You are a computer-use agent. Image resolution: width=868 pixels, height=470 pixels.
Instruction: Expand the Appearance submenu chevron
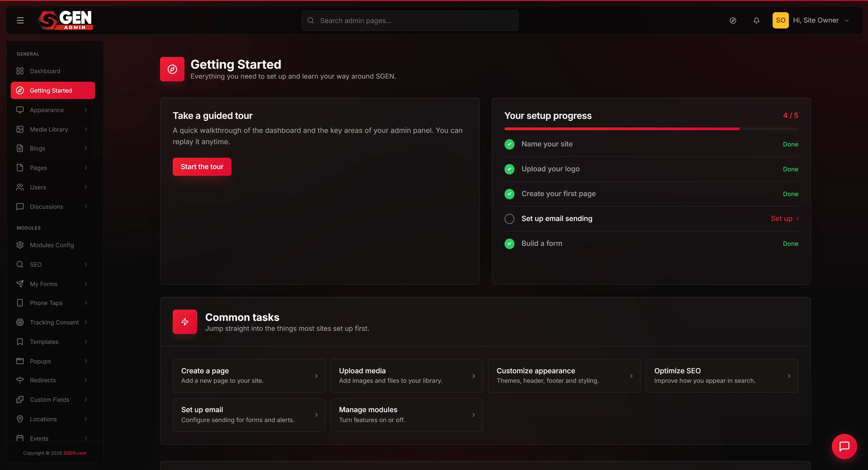point(86,110)
